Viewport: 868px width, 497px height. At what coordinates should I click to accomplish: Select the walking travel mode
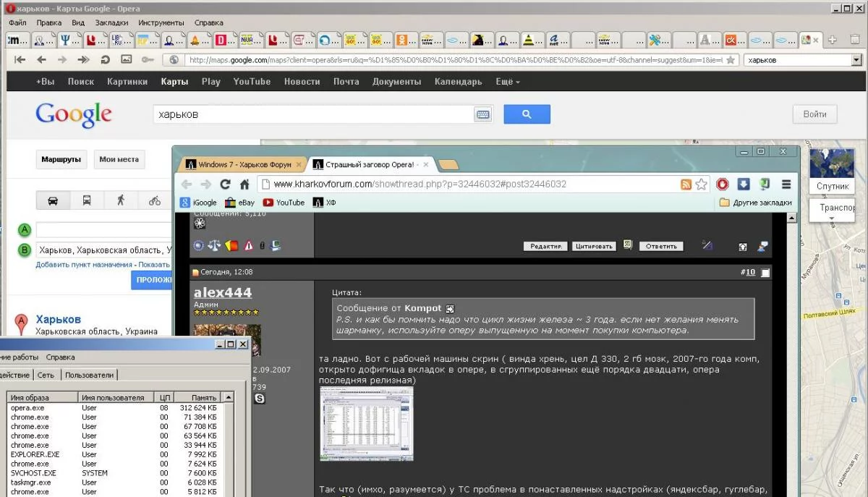click(x=121, y=201)
